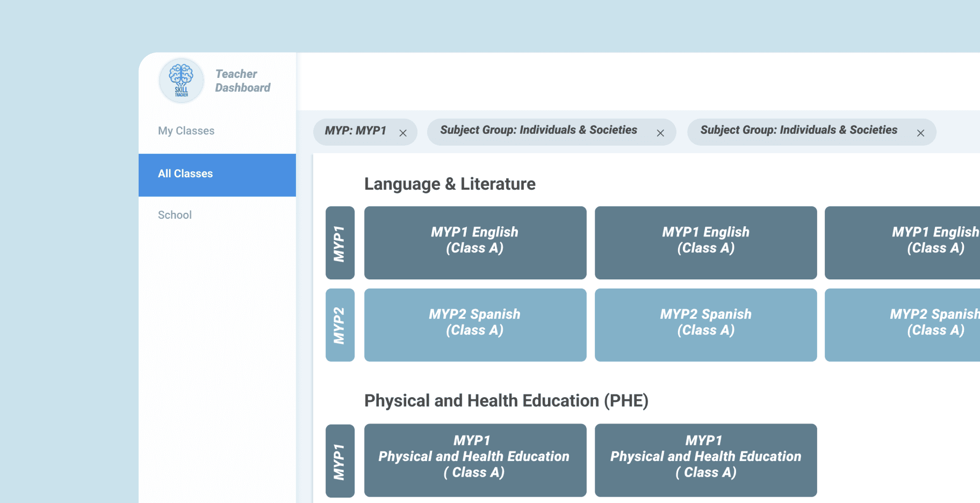The image size is (980, 503).
Task: Select the MYP1 row label under Language & Literature
Action: [340, 243]
